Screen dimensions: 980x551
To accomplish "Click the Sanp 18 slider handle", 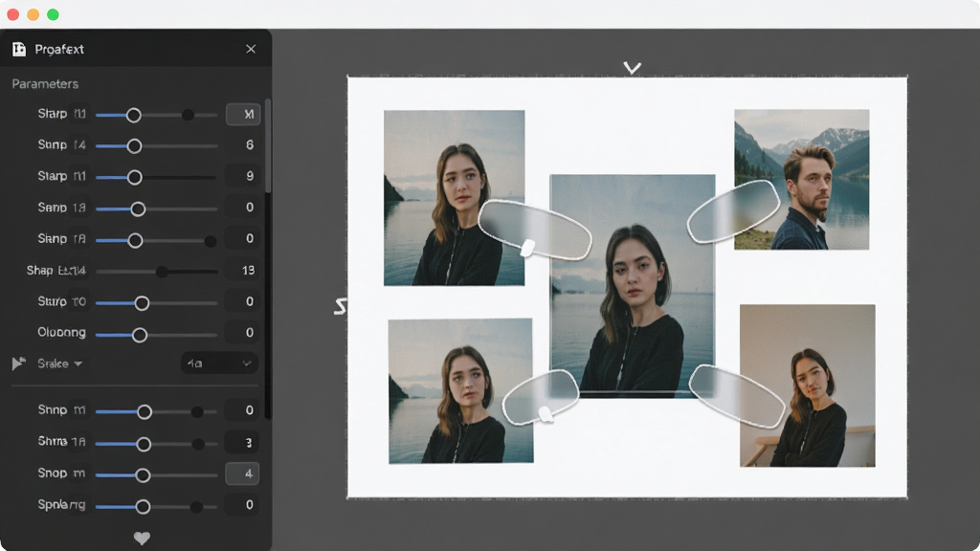I will pos(138,209).
